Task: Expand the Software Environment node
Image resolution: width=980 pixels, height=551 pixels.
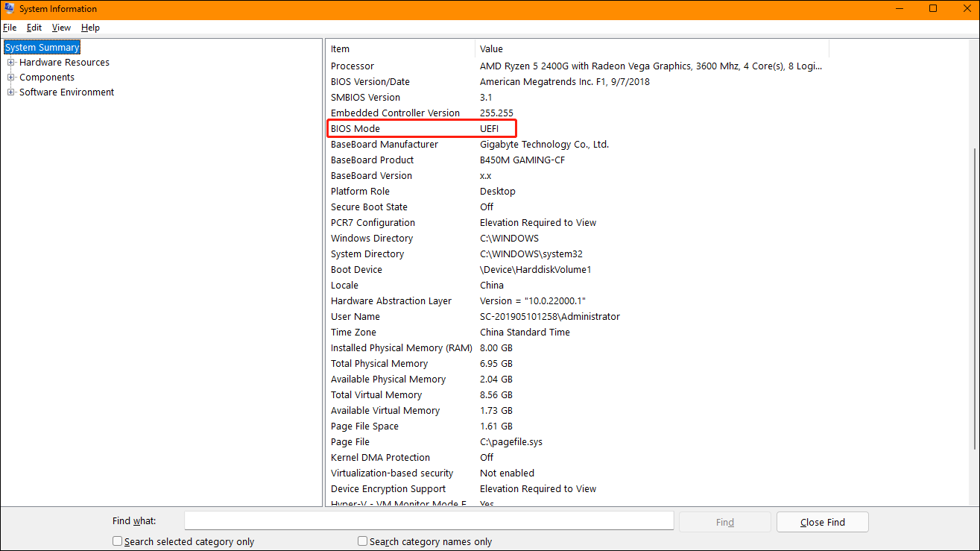Action: 11,92
